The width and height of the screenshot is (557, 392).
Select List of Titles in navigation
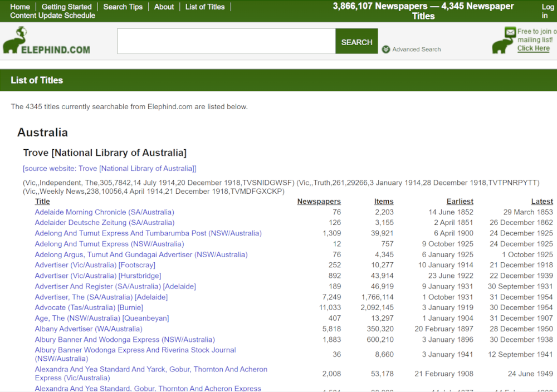[205, 7]
